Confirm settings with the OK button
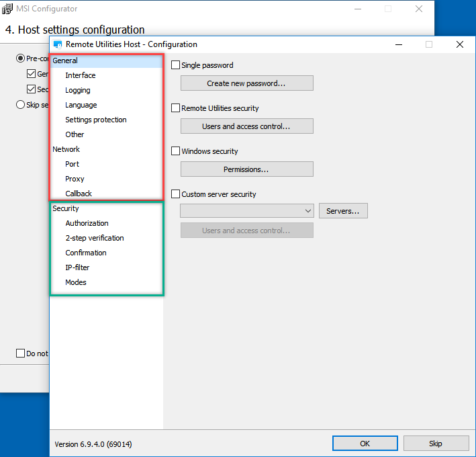The width and height of the screenshot is (476, 457). click(x=365, y=444)
